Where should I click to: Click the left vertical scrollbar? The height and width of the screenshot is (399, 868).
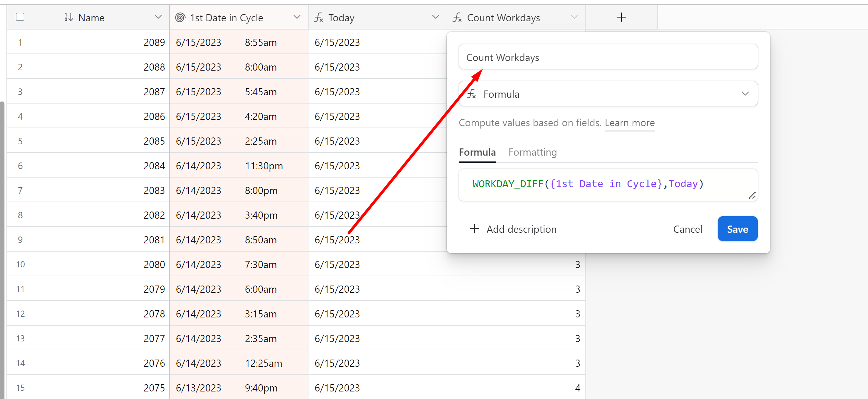coord(2,250)
